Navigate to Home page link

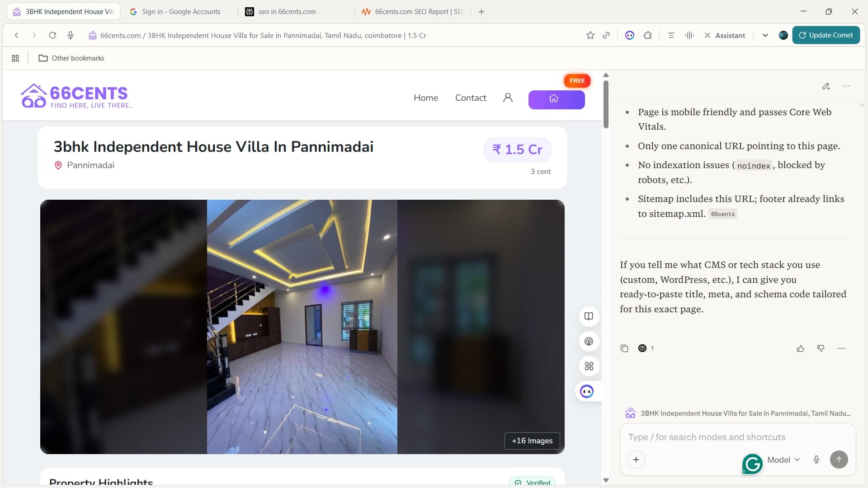point(426,98)
